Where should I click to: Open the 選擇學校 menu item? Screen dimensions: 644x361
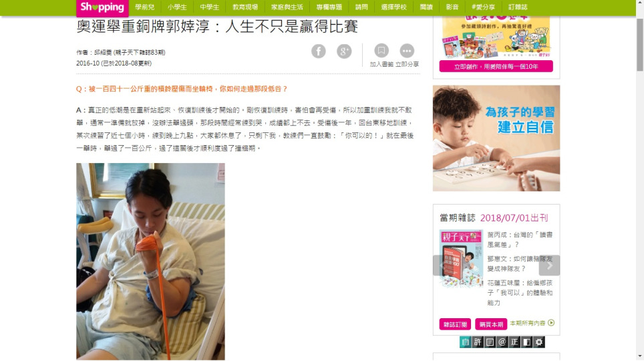point(393,7)
